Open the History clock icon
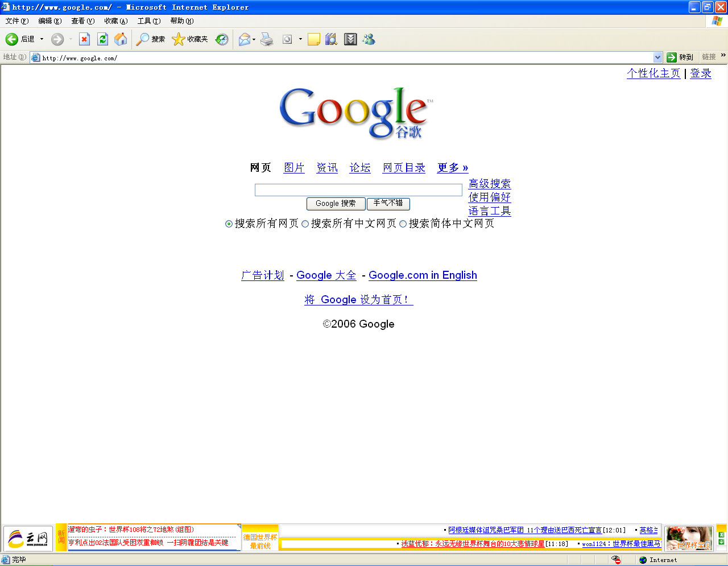Screen dimensions: 728x566 point(222,39)
